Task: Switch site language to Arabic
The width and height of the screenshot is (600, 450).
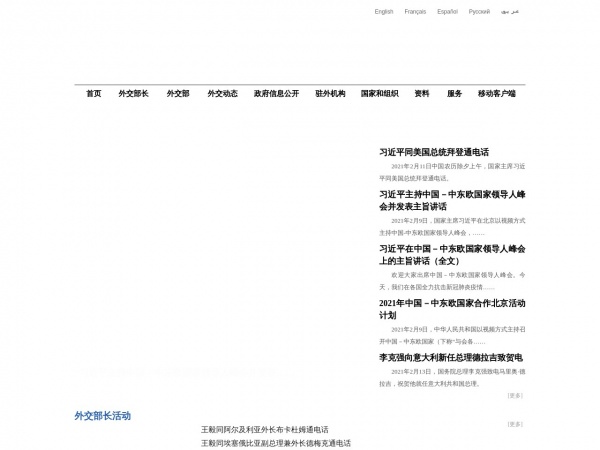Action: [x=510, y=11]
